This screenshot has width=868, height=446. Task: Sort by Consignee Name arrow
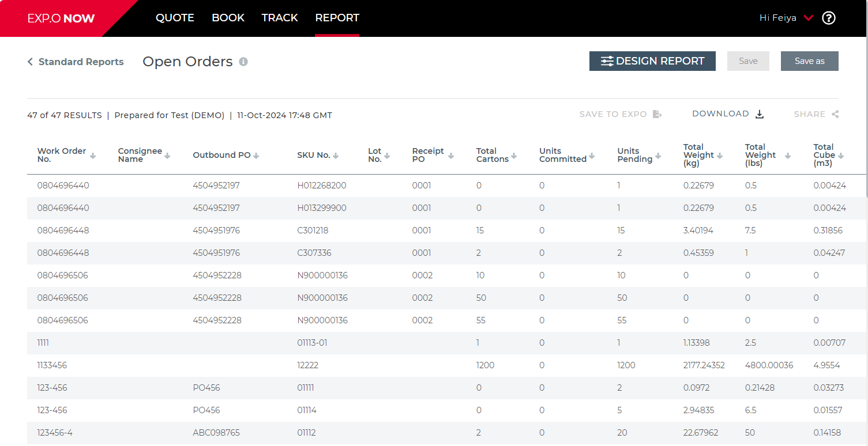[x=167, y=156]
